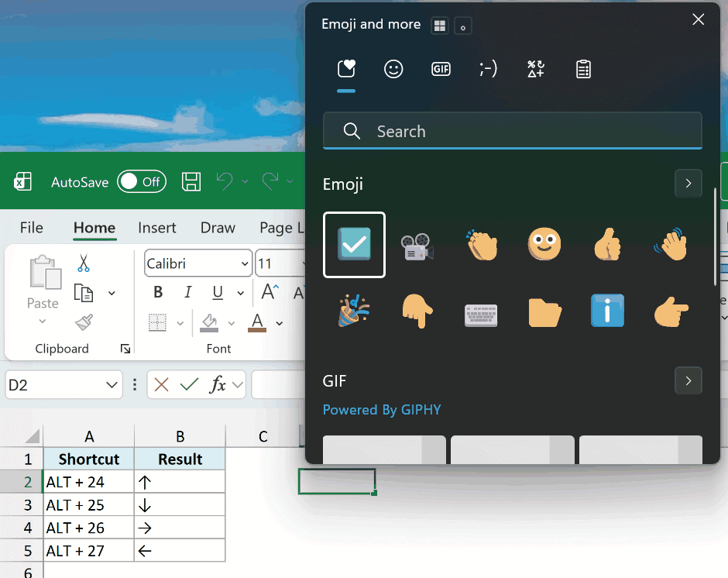The image size is (728, 578).
Task: Insert the movie projector emoji
Action: (x=417, y=246)
